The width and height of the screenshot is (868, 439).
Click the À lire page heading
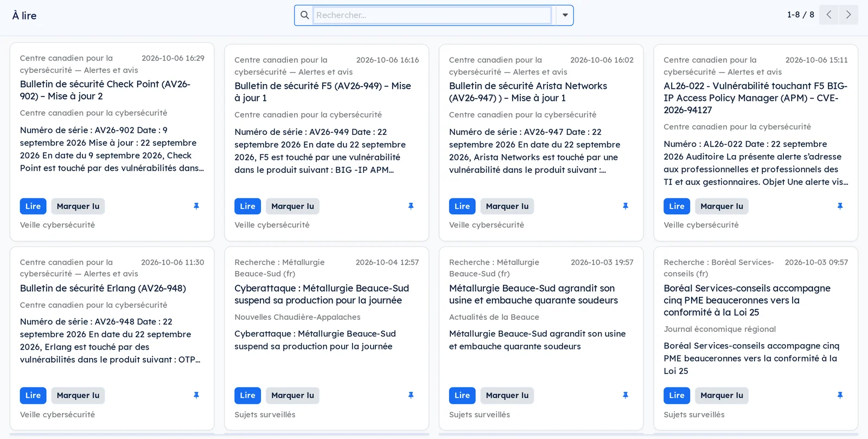24,16
